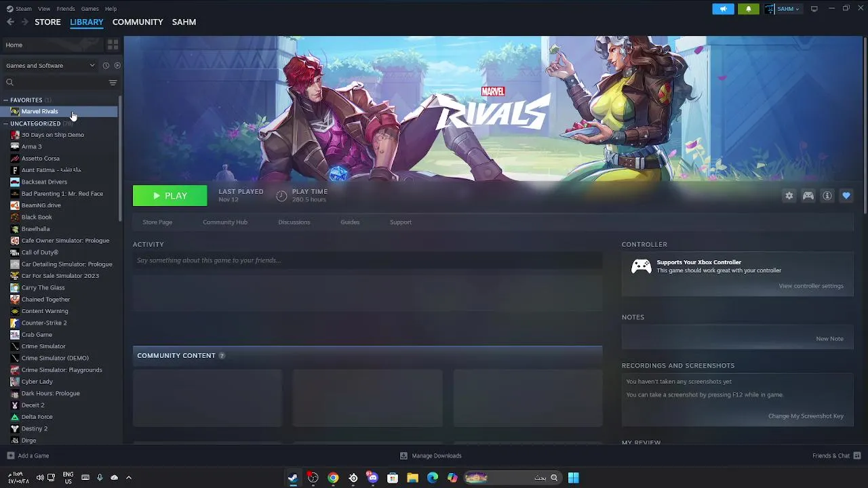
Task: Collapse the Uncategorized category
Action: (5, 124)
